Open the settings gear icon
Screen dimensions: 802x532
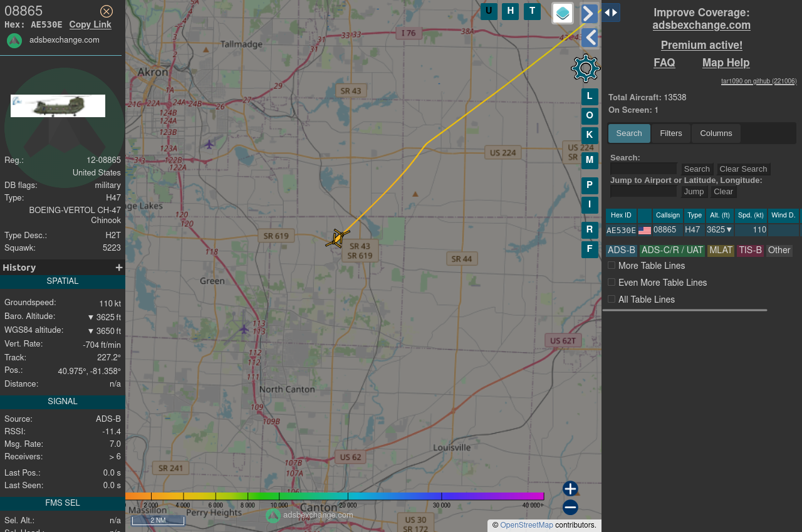coord(586,68)
